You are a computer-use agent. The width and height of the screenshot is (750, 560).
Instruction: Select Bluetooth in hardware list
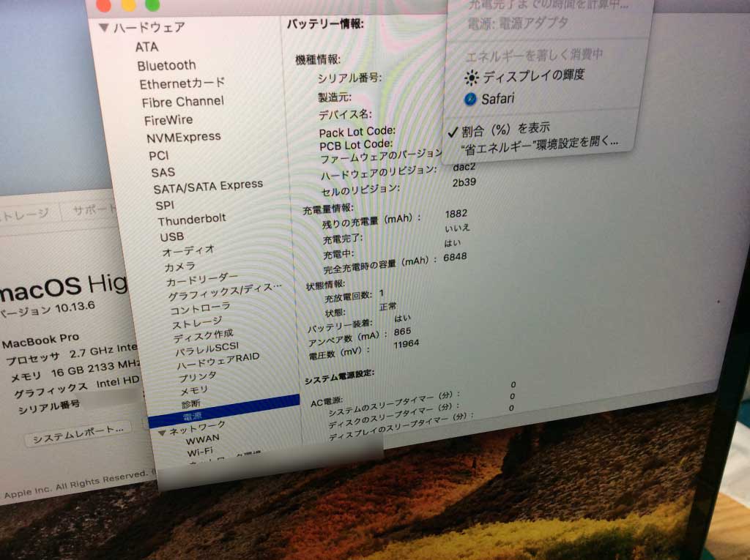[166, 65]
